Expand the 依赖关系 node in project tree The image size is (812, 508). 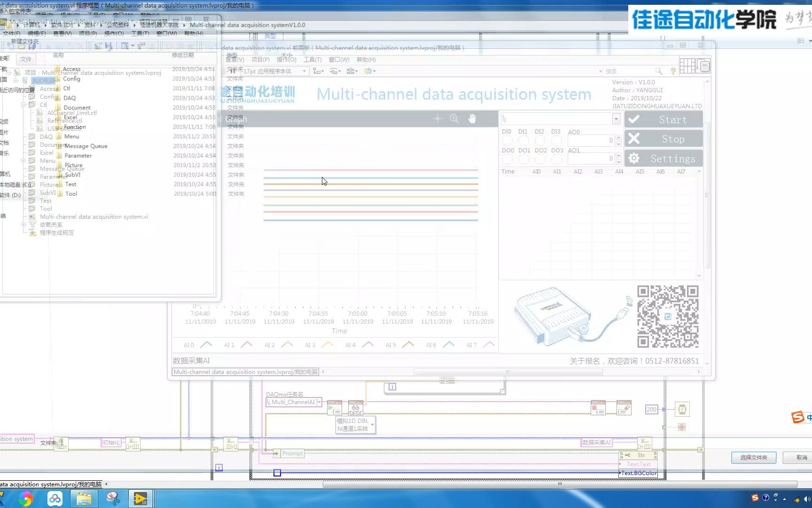23,225
